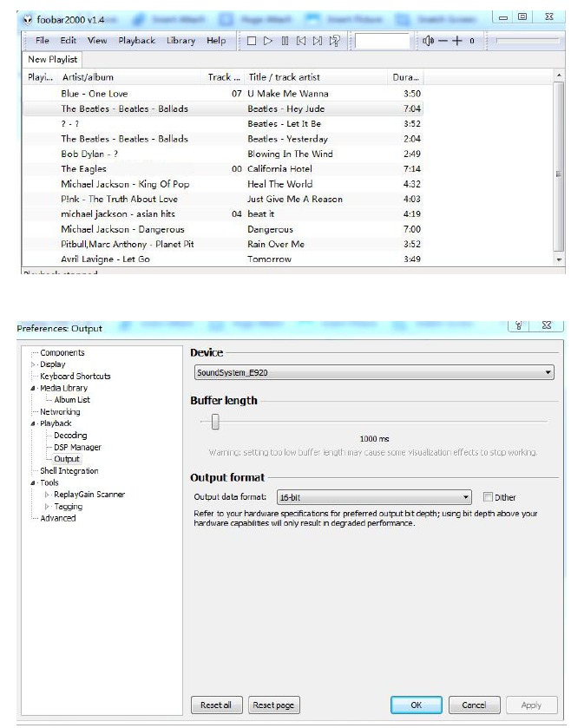Select track U Make Me Wanna
The width and height of the screenshot is (571, 728).
pyautogui.click(x=222, y=94)
